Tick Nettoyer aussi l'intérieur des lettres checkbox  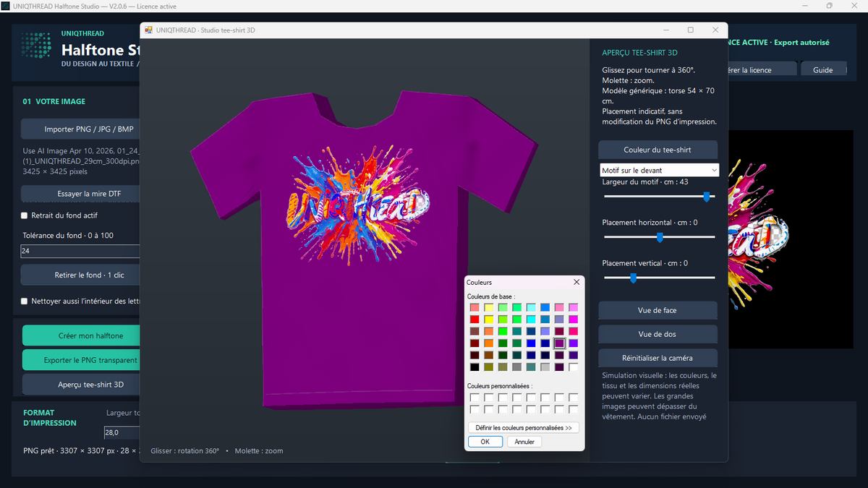25,301
